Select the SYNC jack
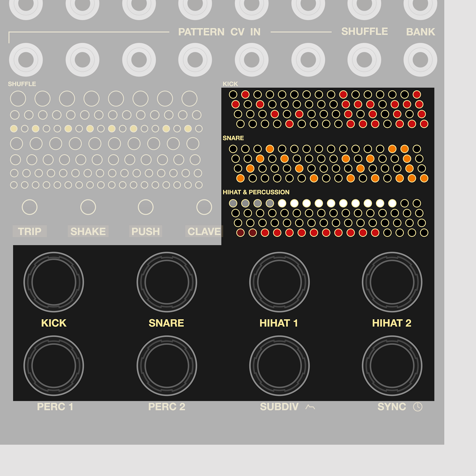This screenshot has height=476, width=476. point(392,366)
